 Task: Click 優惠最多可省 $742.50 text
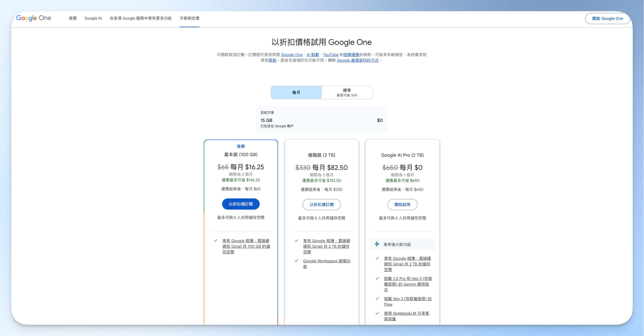[321, 180]
